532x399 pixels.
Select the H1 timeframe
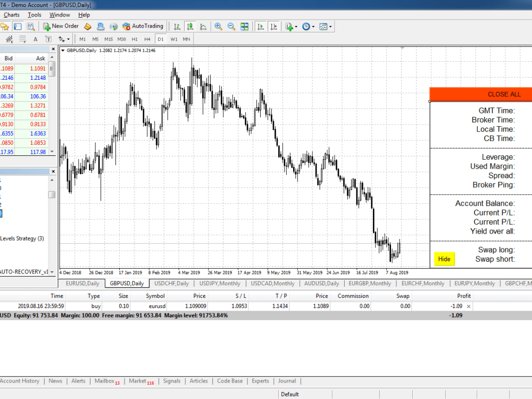click(135, 39)
